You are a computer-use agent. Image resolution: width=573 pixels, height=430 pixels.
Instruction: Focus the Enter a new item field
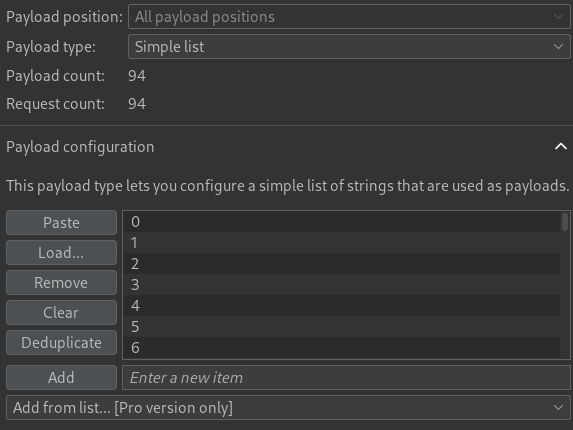(346, 377)
